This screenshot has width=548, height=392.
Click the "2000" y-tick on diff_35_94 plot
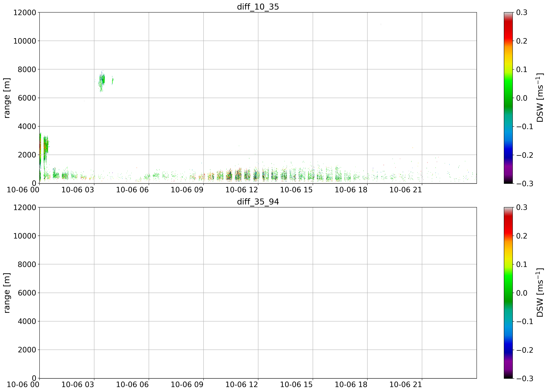click(27, 350)
